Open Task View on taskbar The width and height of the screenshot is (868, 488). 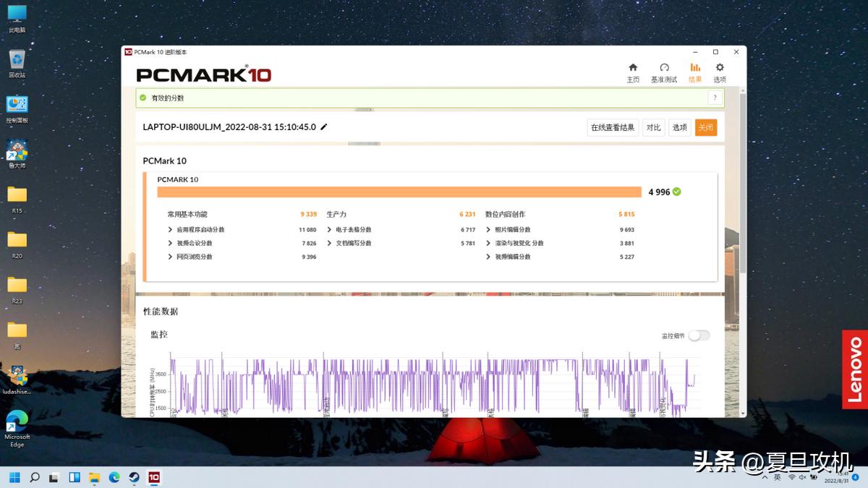coord(55,477)
